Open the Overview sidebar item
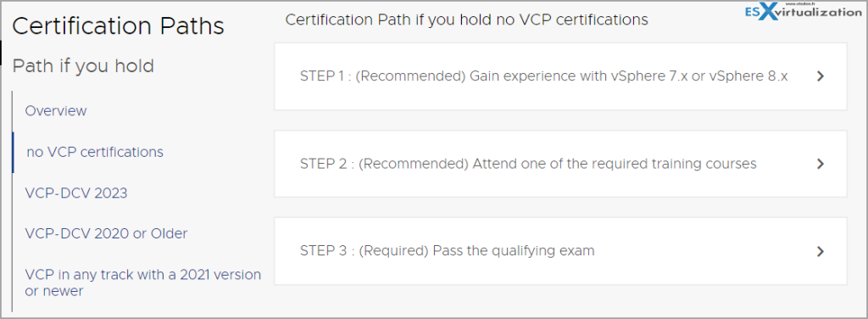This screenshot has height=319, width=868. click(56, 111)
